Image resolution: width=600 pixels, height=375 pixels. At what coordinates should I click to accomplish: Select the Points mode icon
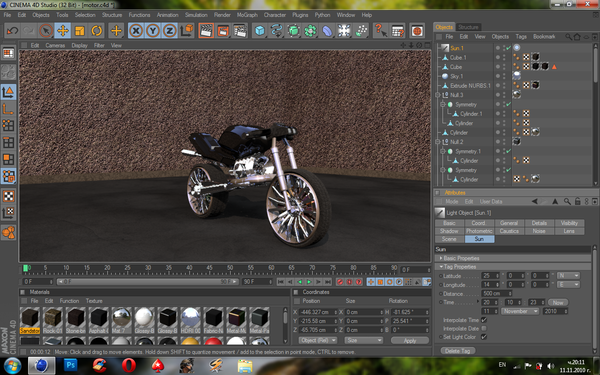pyautogui.click(x=8, y=125)
